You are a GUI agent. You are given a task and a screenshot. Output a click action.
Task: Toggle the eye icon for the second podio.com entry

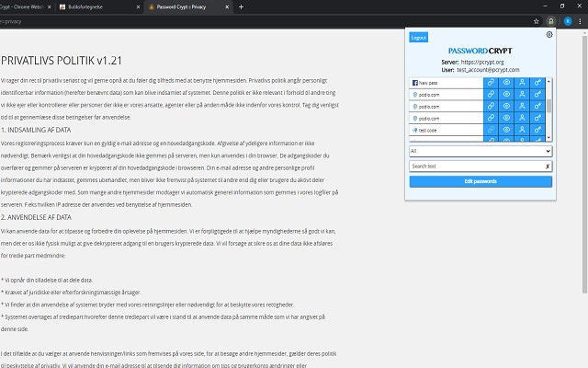pyautogui.click(x=506, y=107)
